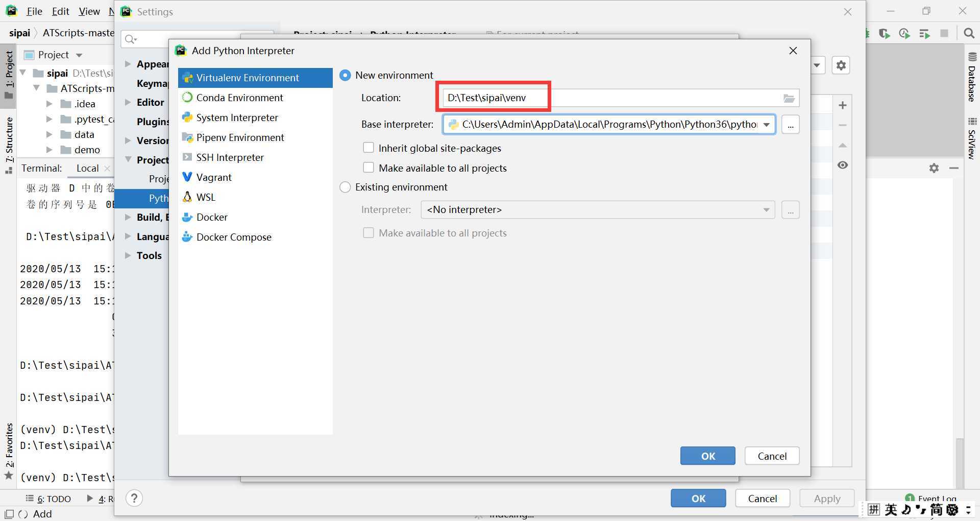980x521 pixels.
Task: Open TODO tool window tab
Action: click(x=48, y=499)
